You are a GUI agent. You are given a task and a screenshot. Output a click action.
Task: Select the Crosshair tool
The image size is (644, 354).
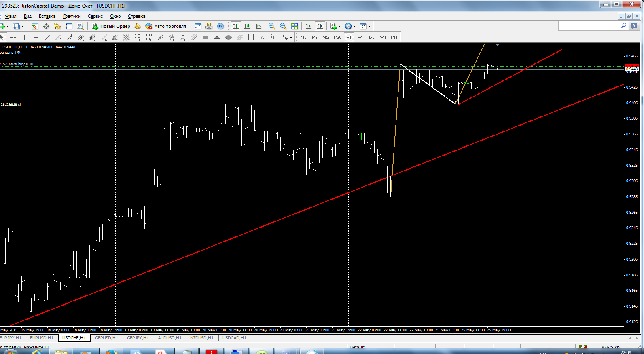coord(13,37)
